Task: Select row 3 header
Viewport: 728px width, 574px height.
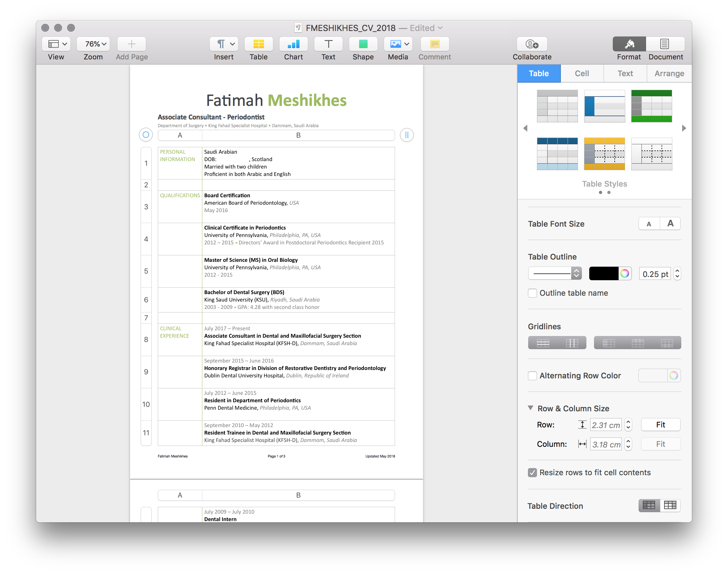Action: point(146,207)
